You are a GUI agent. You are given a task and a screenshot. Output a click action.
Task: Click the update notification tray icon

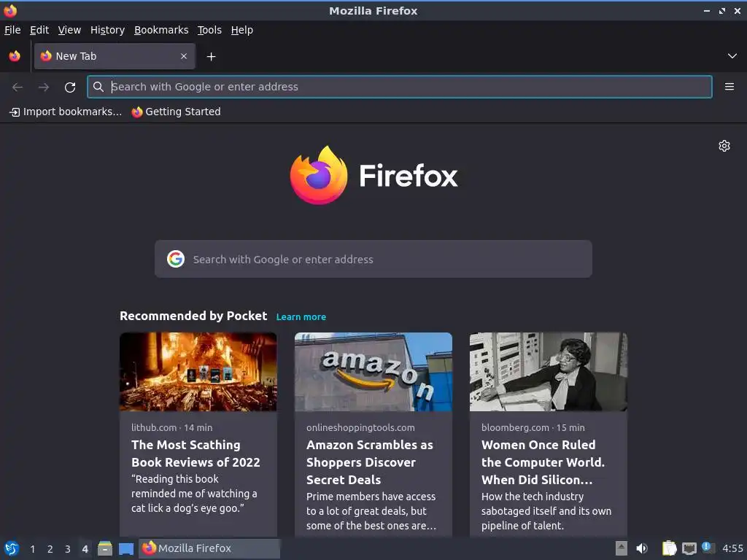[708, 548]
